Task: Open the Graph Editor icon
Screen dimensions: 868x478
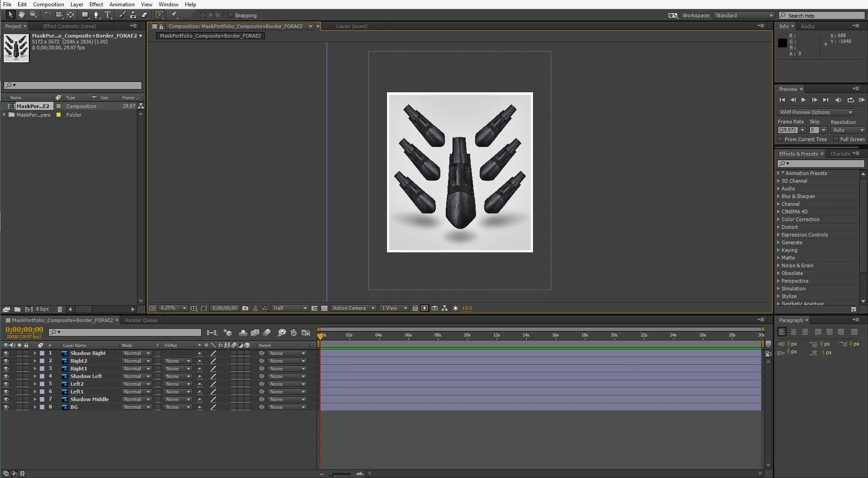Action: 306,332
